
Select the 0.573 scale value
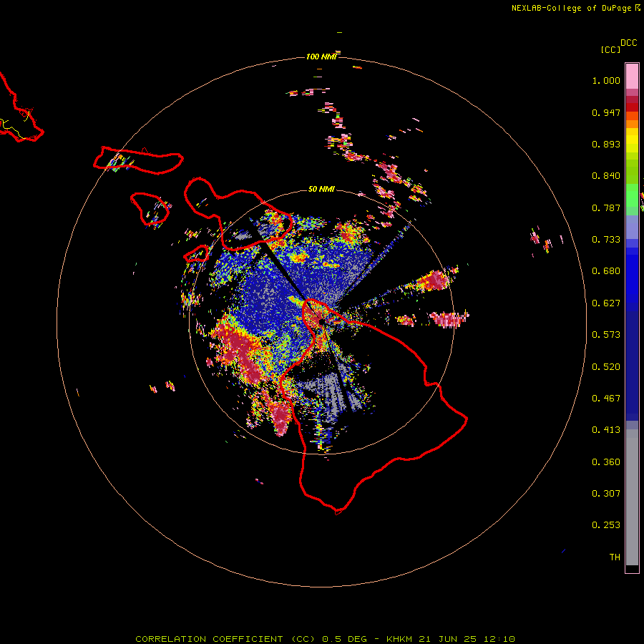606,335
